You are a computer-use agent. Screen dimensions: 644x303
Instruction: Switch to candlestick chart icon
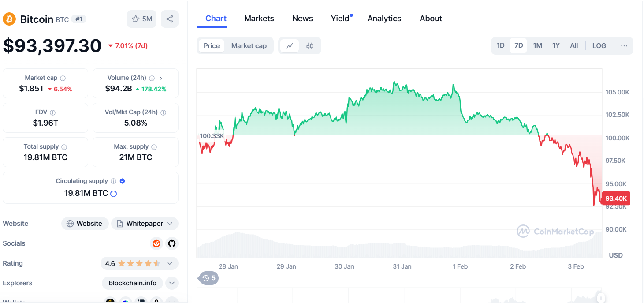point(310,46)
